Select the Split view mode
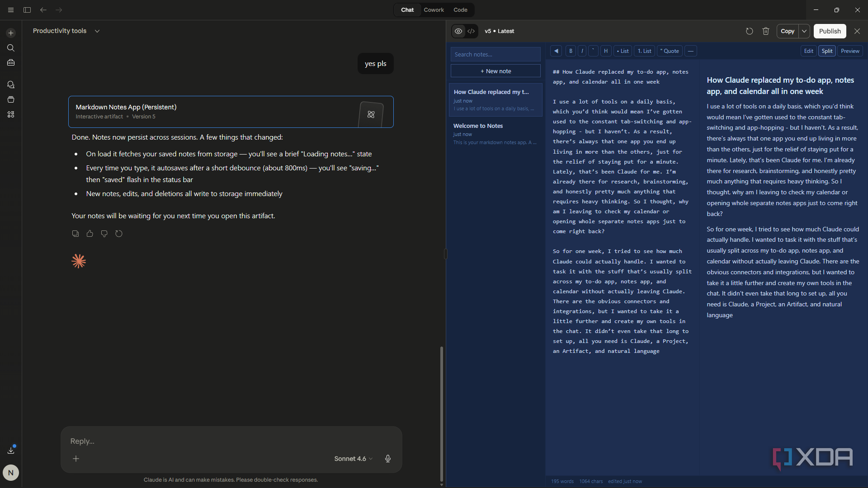This screenshot has width=868, height=488. (827, 51)
